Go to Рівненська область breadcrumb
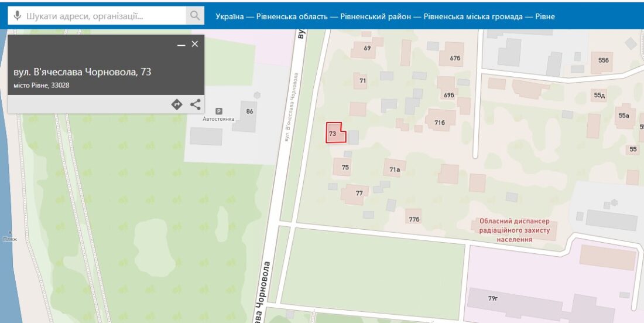The height and width of the screenshot is (323, 644). (x=292, y=16)
